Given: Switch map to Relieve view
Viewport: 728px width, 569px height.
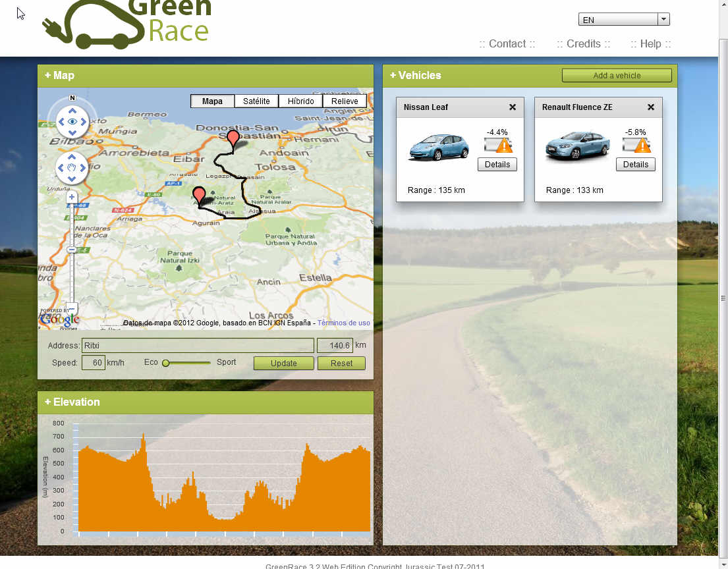Looking at the screenshot, I should point(345,101).
